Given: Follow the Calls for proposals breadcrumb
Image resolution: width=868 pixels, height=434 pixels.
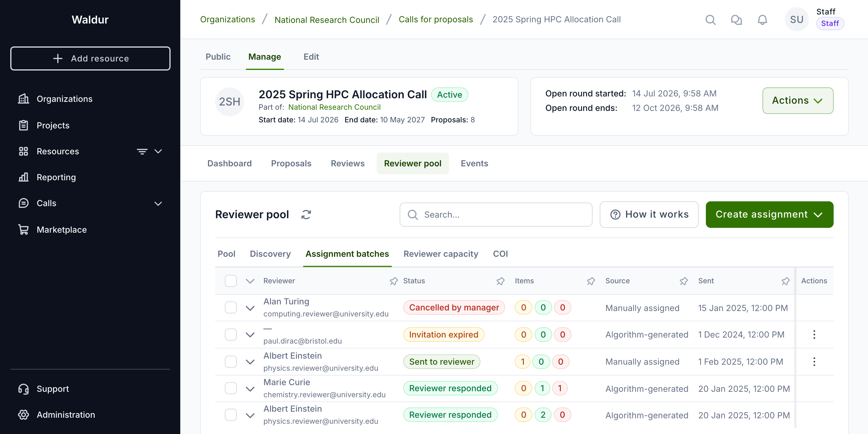Looking at the screenshot, I should tap(436, 20).
